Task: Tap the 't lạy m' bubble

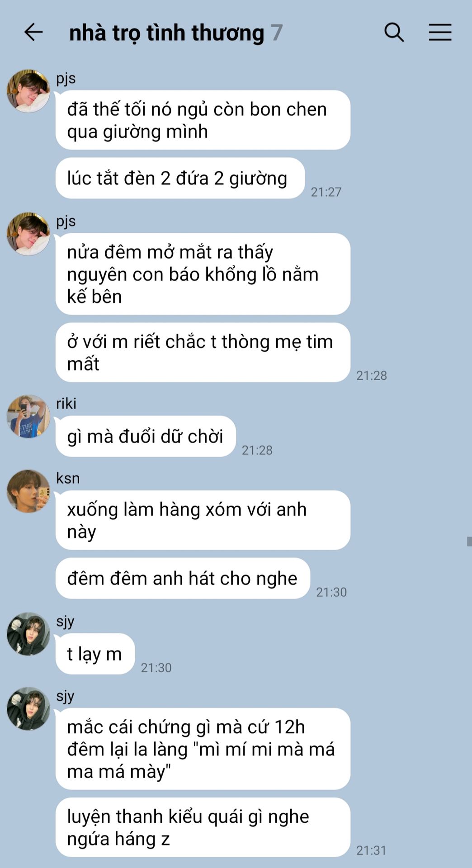Action: click(x=95, y=654)
